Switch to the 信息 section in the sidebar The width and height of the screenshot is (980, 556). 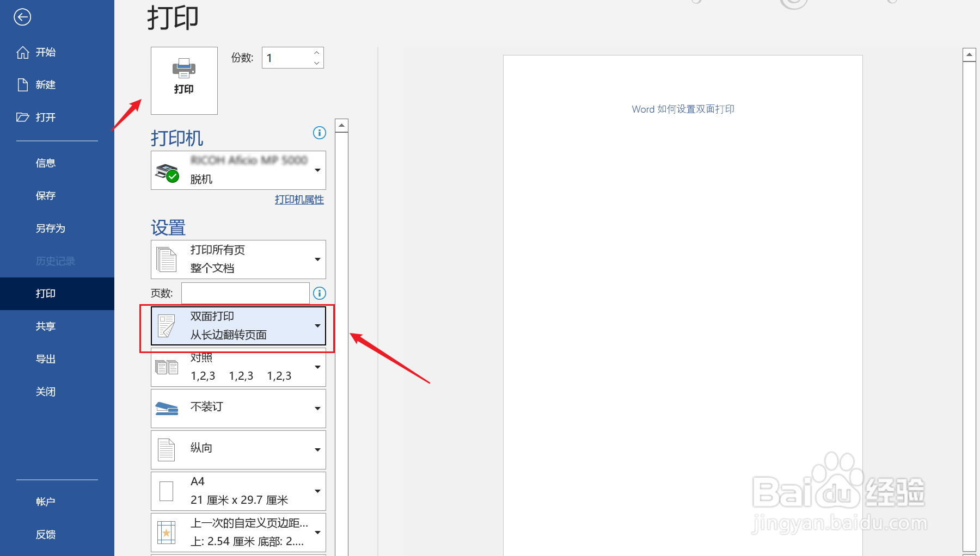coord(46,162)
